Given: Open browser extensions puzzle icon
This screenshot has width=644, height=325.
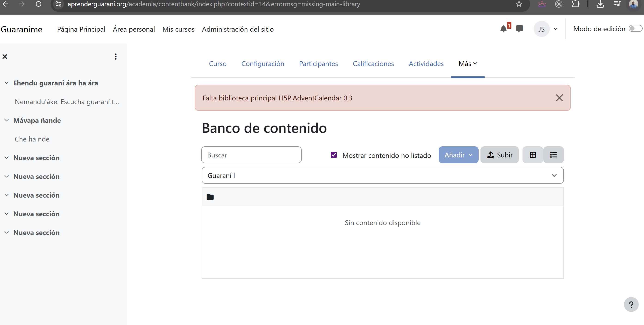Looking at the screenshot, I should [575, 4].
